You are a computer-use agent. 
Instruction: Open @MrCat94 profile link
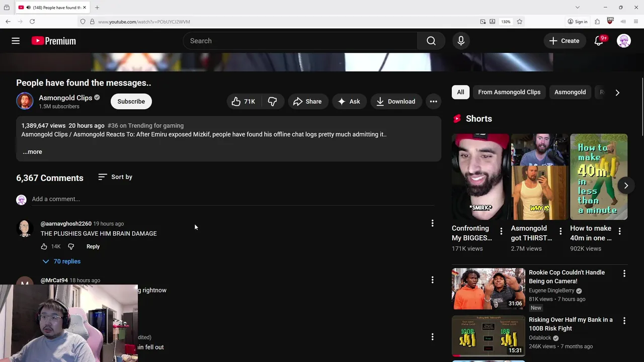tap(54, 281)
